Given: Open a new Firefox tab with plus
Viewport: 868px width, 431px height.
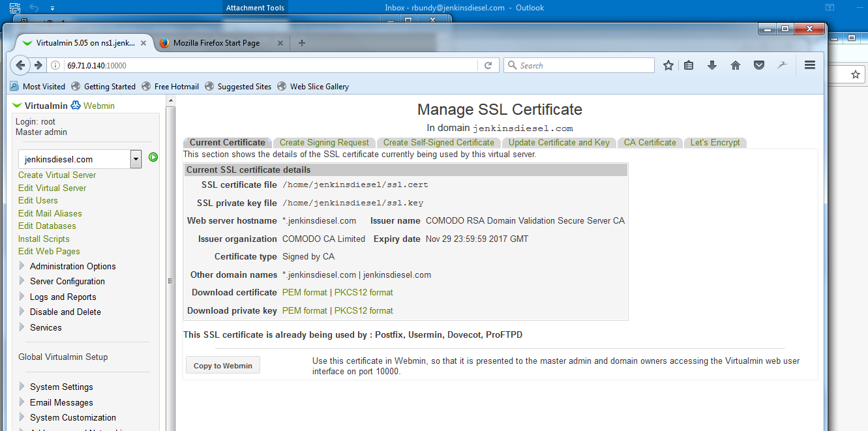Looking at the screenshot, I should 301,43.
